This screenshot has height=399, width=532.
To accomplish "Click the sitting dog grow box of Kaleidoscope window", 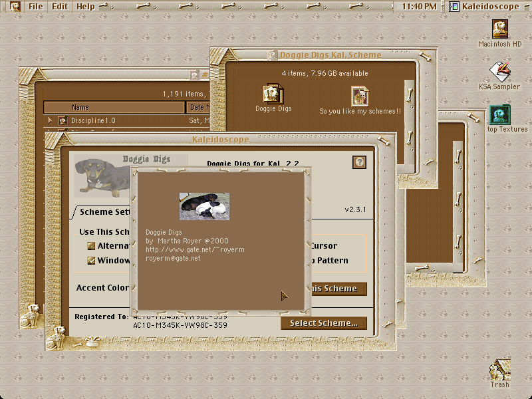I will pyautogui.click(x=56, y=338).
